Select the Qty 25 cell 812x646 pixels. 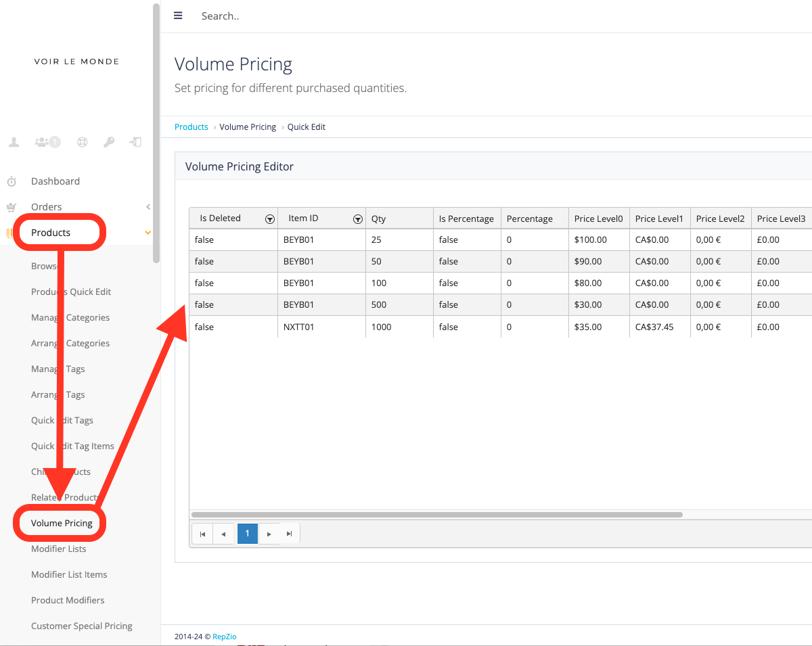click(x=399, y=239)
